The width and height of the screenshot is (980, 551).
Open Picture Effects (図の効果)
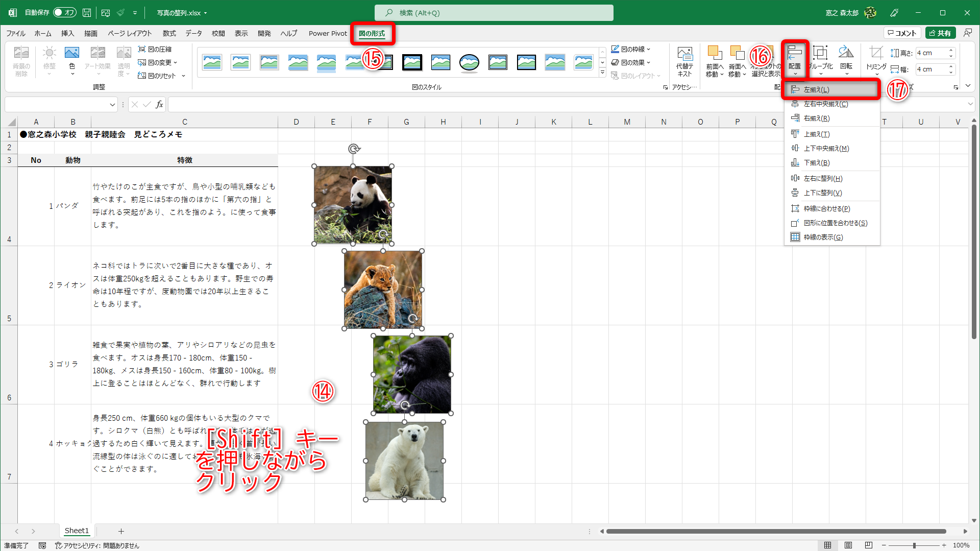632,62
